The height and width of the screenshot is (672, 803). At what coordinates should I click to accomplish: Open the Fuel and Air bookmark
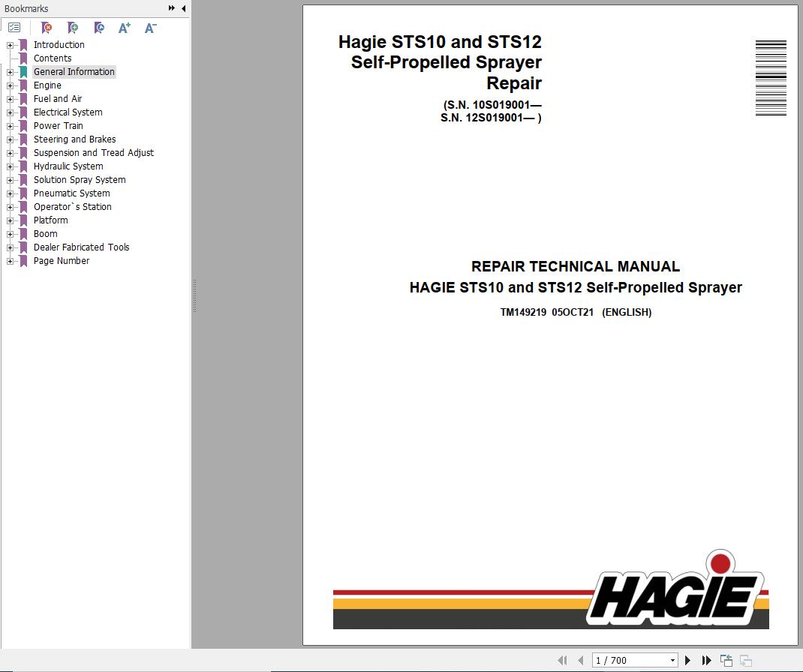[57, 99]
